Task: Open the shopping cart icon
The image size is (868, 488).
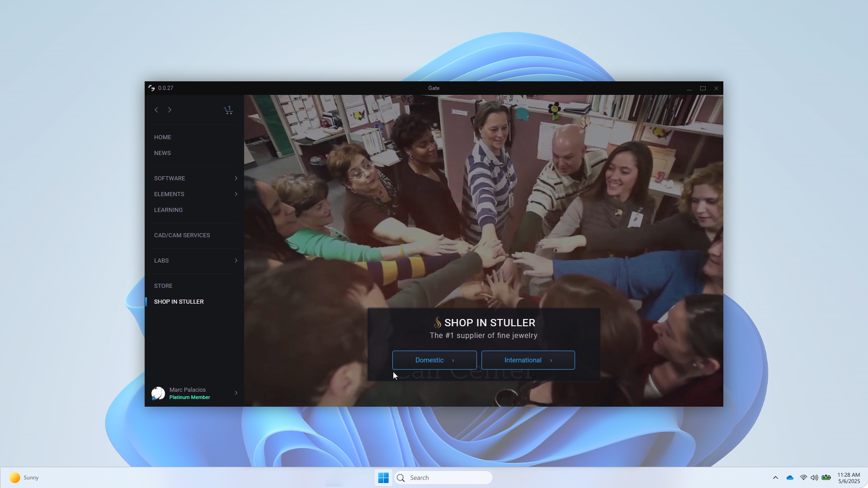Action: (228, 110)
